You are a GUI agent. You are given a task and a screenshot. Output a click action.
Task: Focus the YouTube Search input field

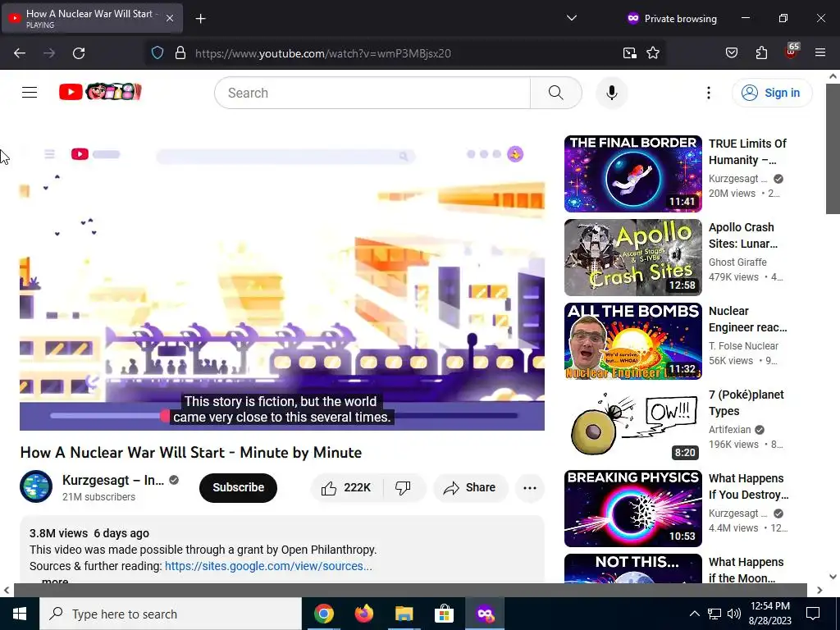tap(372, 93)
